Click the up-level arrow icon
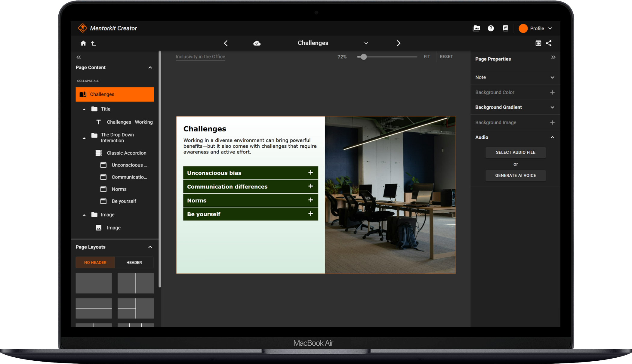 (94, 43)
